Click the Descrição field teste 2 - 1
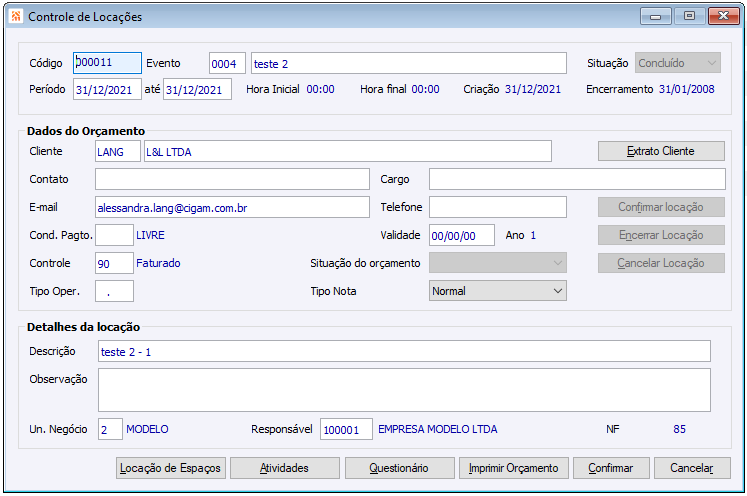 (404, 351)
